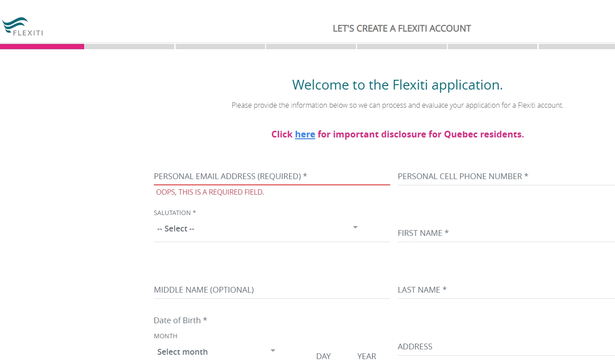Focus the Personal Email Address field
The width and height of the screenshot is (615, 364).
[x=272, y=176]
